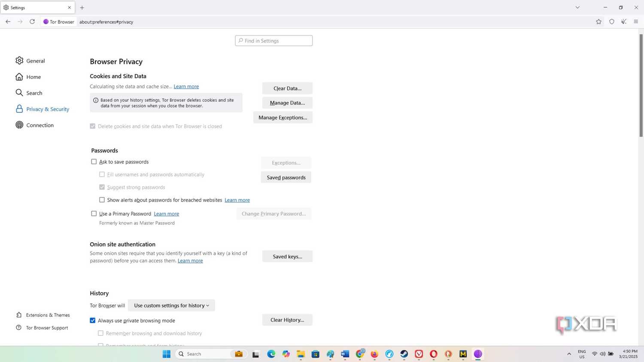The height and width of the screenshot is (362, 644).
Task: Open the Search settings section
Action: pos(29,93)
